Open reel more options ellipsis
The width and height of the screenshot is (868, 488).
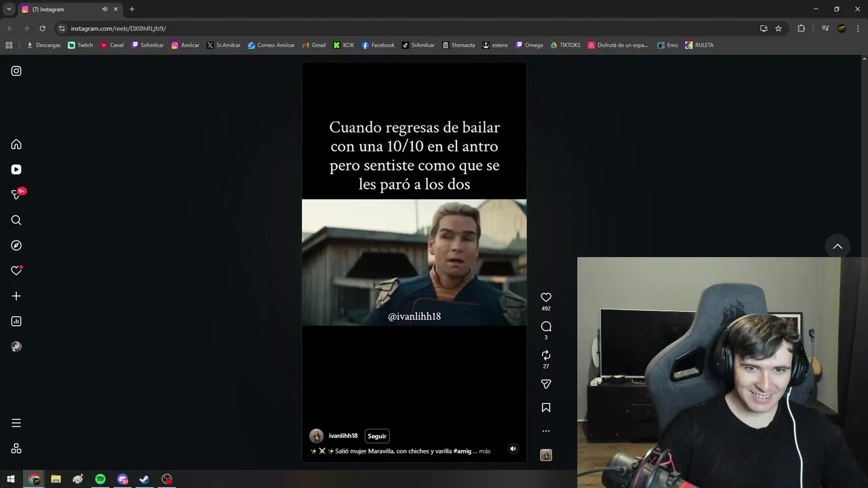point(546,431)
